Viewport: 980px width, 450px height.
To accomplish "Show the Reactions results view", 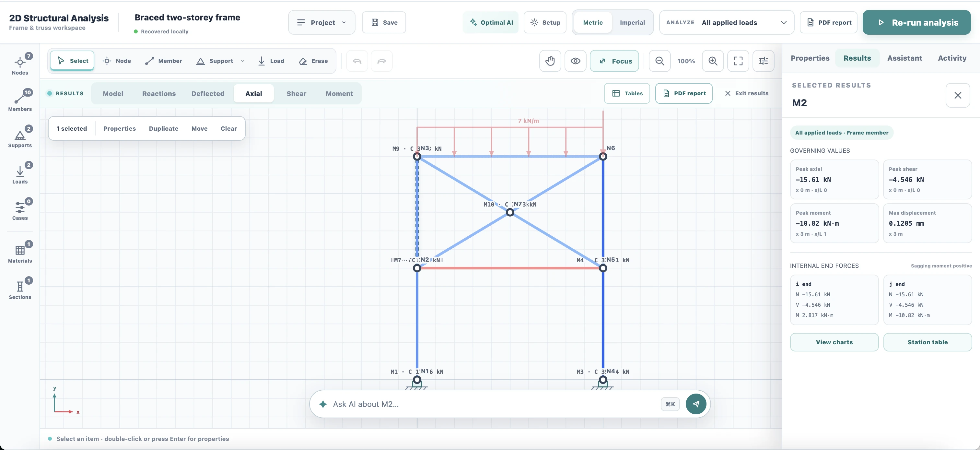I will pyautogui.click(x=159, y=94).
